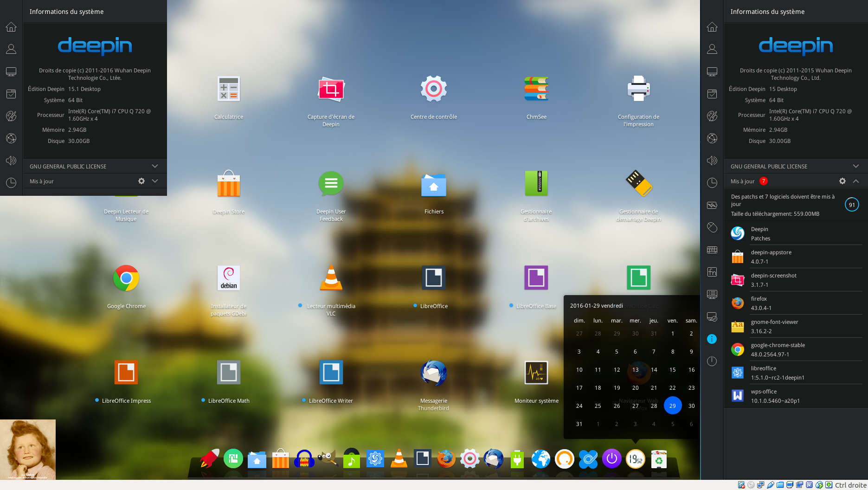Open personalization settings in right sidebar
Viewport: 868px width, 490px height.
click(712, 116)
